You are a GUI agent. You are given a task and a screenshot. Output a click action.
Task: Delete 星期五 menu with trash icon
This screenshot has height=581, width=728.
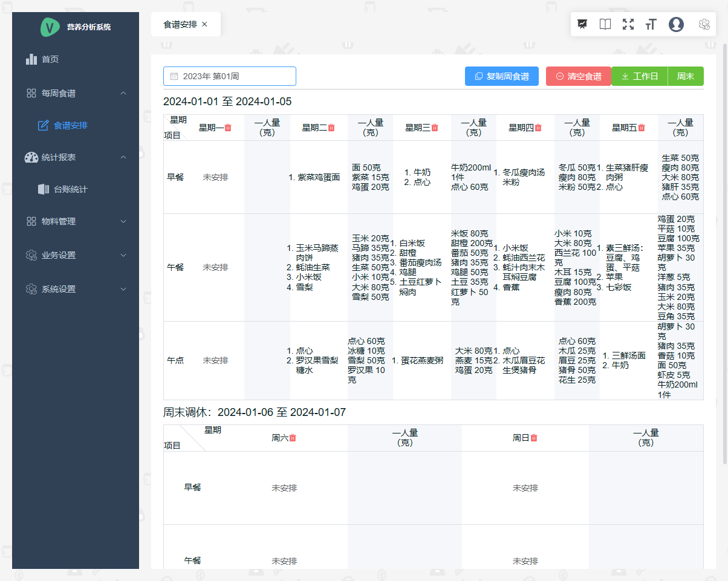point(642,128)
